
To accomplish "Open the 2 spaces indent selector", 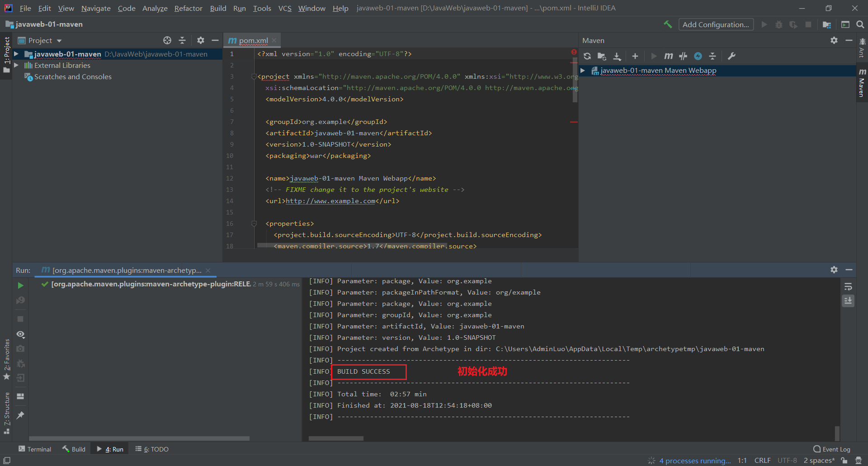I will 819,461.
